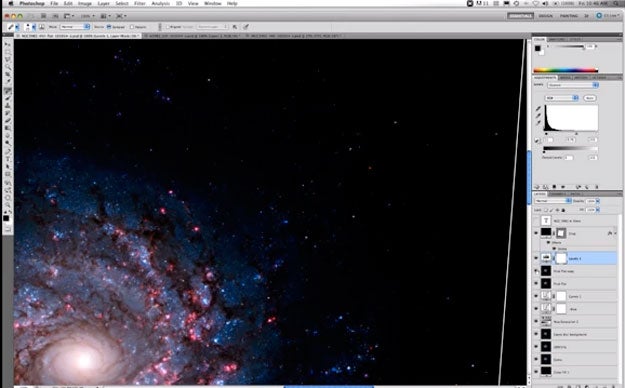Select the Pen tool
Viewport: 625px width, 388px height.
[8, 152]
